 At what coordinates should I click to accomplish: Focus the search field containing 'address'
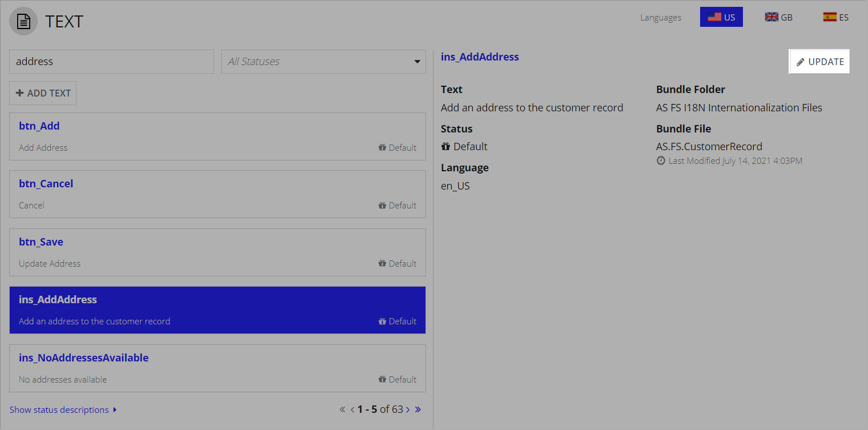click(111, 61)
